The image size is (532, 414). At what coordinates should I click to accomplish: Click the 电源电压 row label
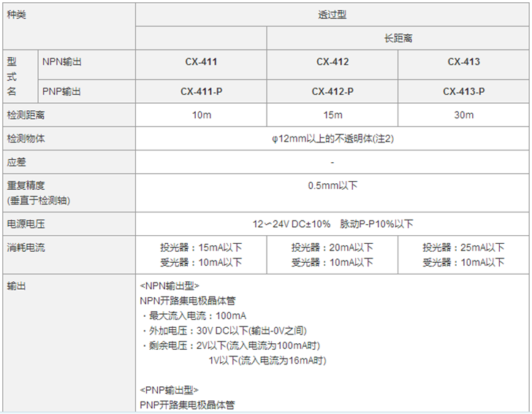(x=69, y=224)
